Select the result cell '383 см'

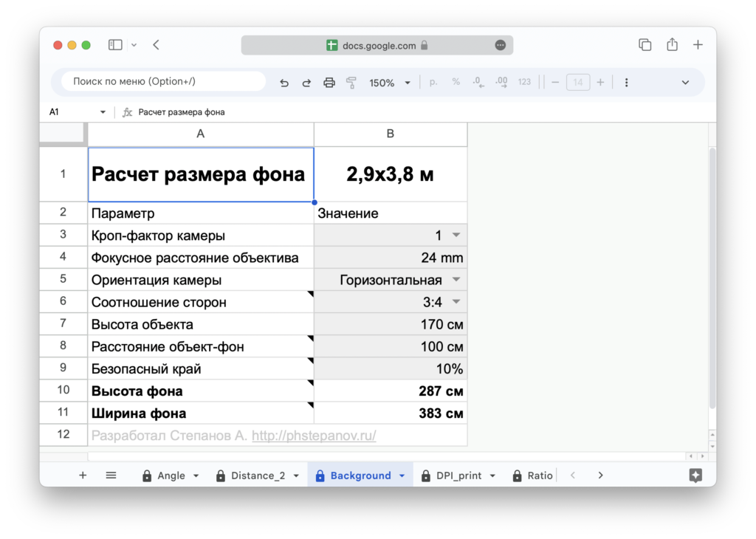391,413
